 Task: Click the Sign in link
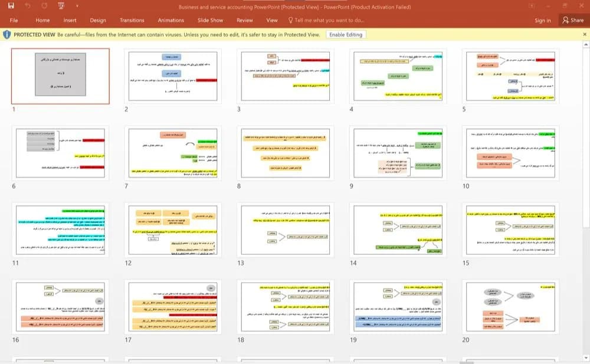(543, 20)
